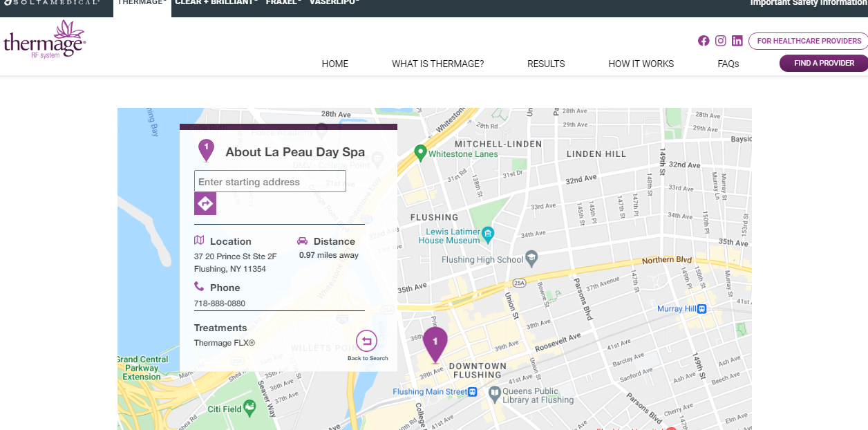Image resolution: width=868 pixels, height=430 pixels.
Task: Switch to the FRAXEL brand tab
Action: [x=283, y=3]
